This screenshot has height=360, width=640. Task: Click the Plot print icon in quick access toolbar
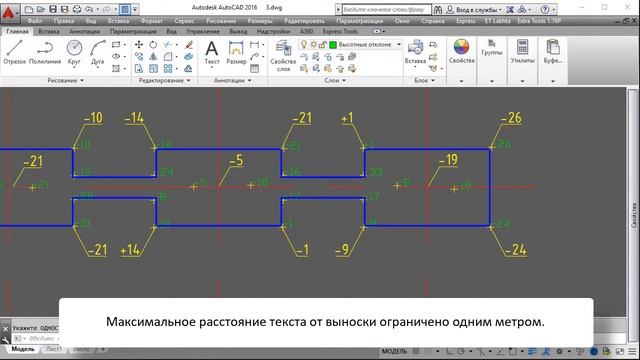[x=77, y=9]
